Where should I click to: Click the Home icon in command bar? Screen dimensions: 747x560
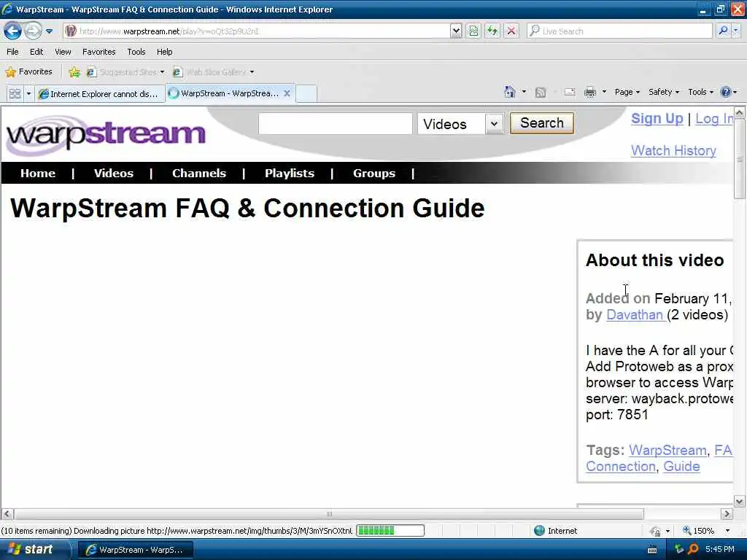pos(510,92)
